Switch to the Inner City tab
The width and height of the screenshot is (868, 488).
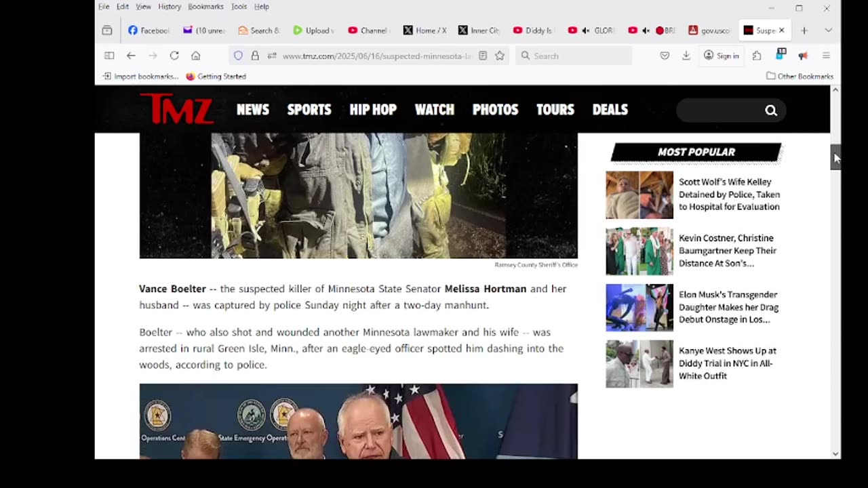coord(479,30)
